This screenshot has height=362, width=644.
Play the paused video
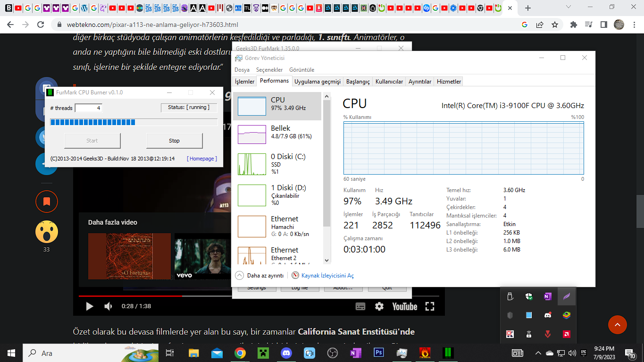89,306
